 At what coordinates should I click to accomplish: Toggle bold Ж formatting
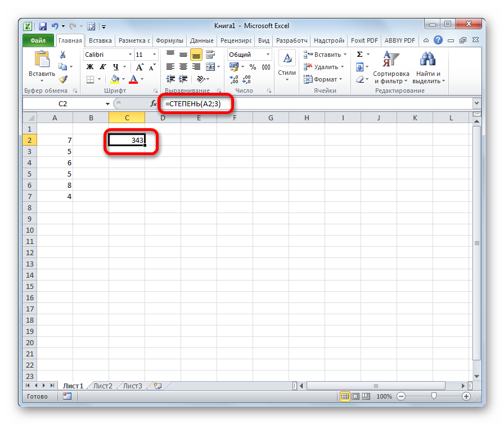pyautogui.click(x=89, y=67)
